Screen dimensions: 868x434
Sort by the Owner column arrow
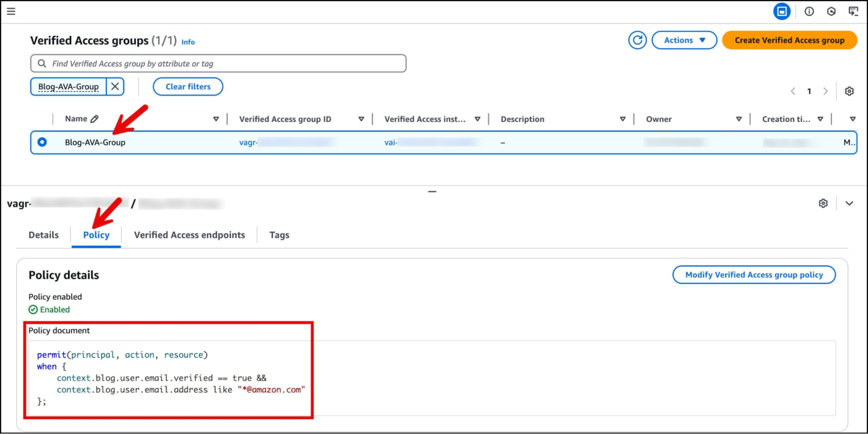739,119
